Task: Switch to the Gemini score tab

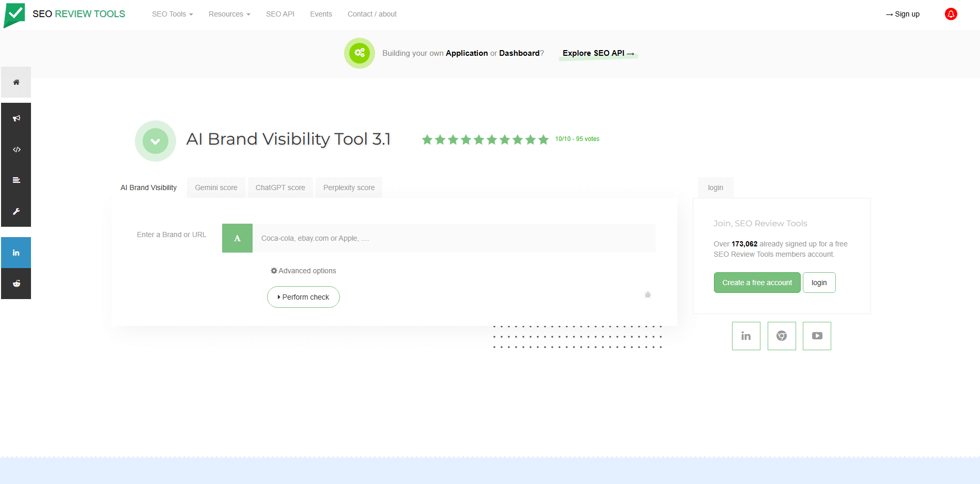Action: [x=215, y=187]
